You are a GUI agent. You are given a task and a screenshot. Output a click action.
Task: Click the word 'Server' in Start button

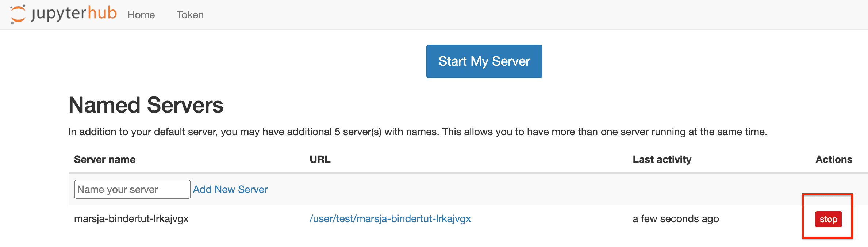coord(511,61)
